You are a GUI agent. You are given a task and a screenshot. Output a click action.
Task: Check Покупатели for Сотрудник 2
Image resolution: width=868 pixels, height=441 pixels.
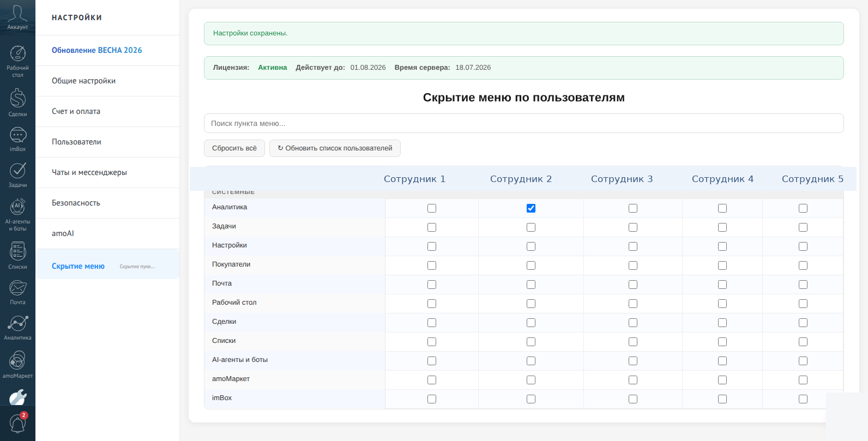click(531, 265)
